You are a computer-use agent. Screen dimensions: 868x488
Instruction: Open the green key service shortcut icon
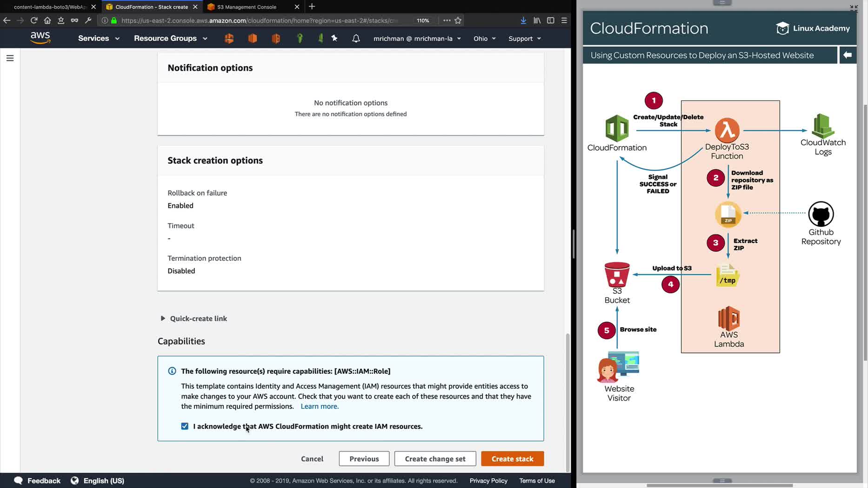pos(300,39)
